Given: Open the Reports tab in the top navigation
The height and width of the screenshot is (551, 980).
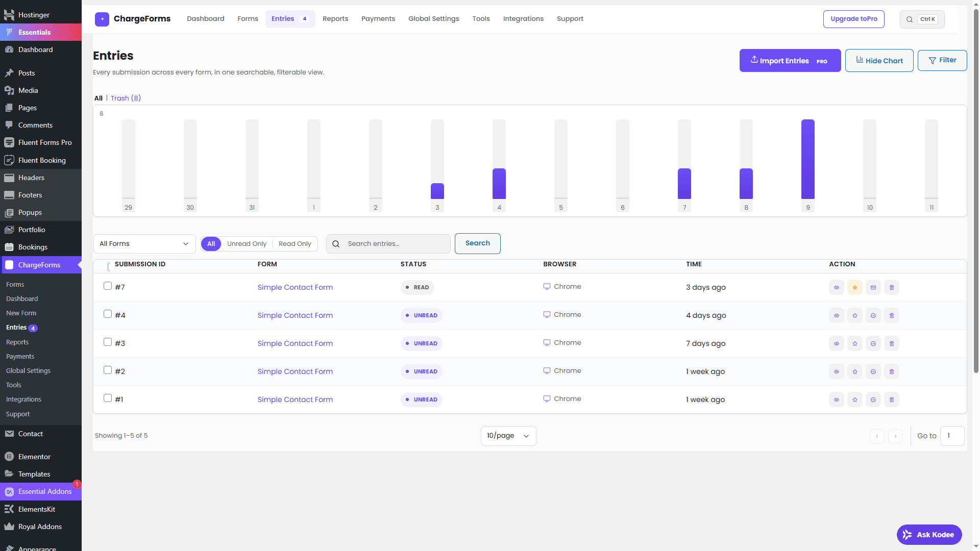Looking at the screenshot, I should point(335,19).
